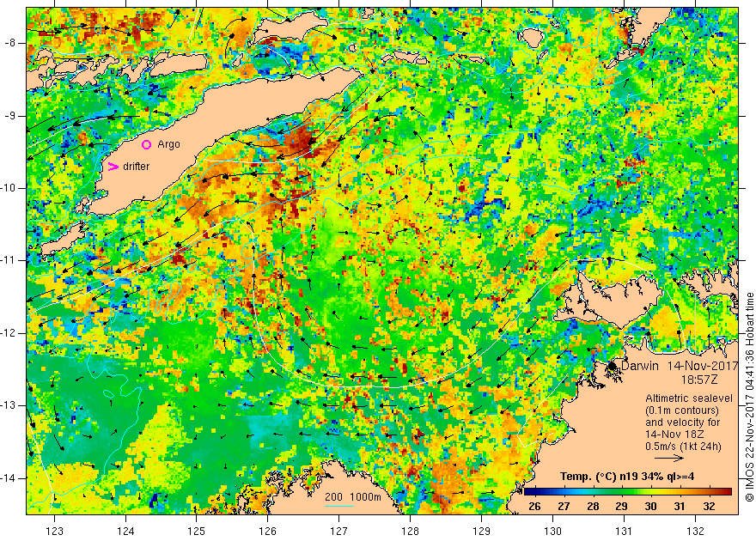
Task: Click longitude axis label 128
Action: tap(410, 531)
